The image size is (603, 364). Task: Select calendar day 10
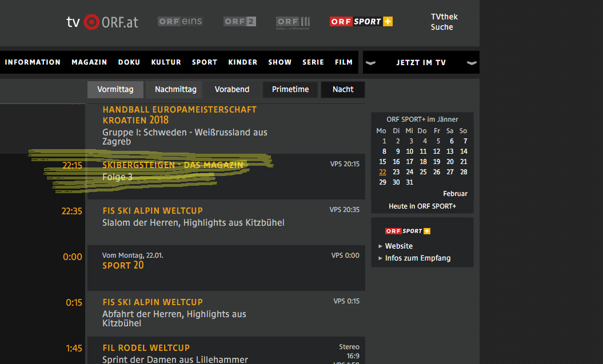[410, 152]
